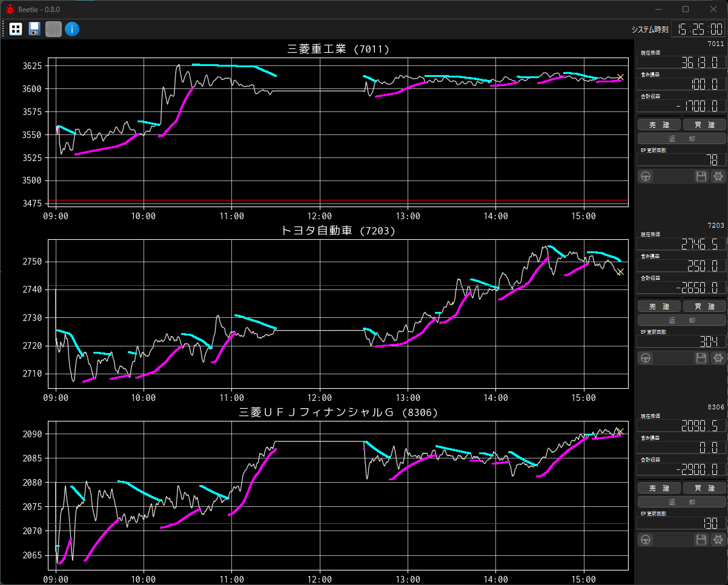Image resolution: width=728 pixels, height=585 pixels.
Task: Click unrealized profit field 100.0 for 7011
Action: [x=681, y=84]
